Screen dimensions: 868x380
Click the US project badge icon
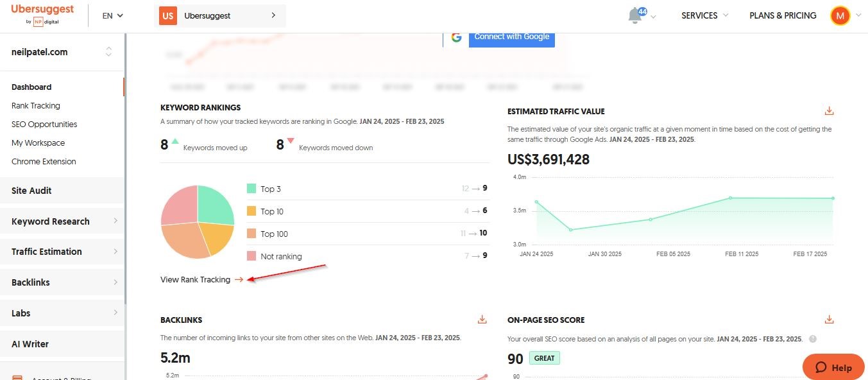(x=167, y=15)
